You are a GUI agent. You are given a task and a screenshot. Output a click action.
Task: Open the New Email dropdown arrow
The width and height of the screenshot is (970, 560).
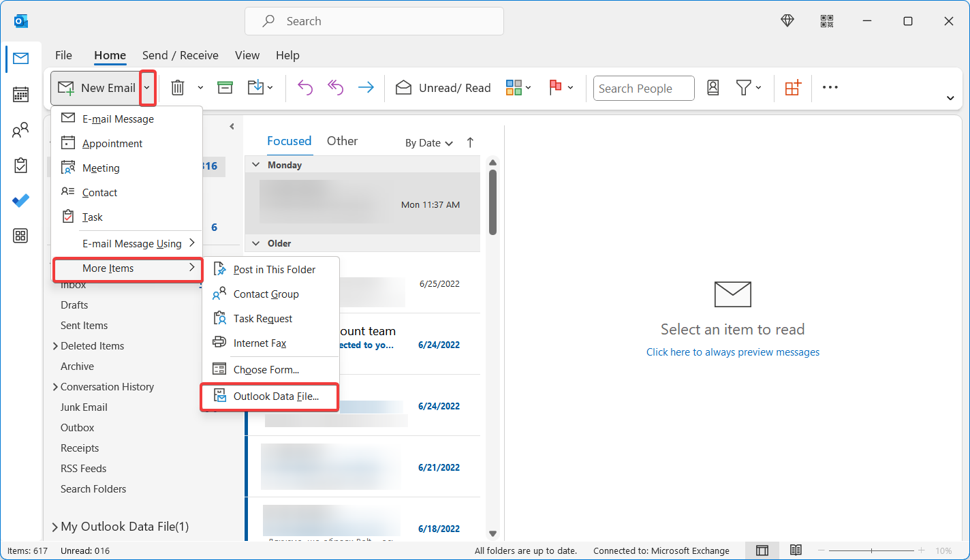[x=147, y=88]
